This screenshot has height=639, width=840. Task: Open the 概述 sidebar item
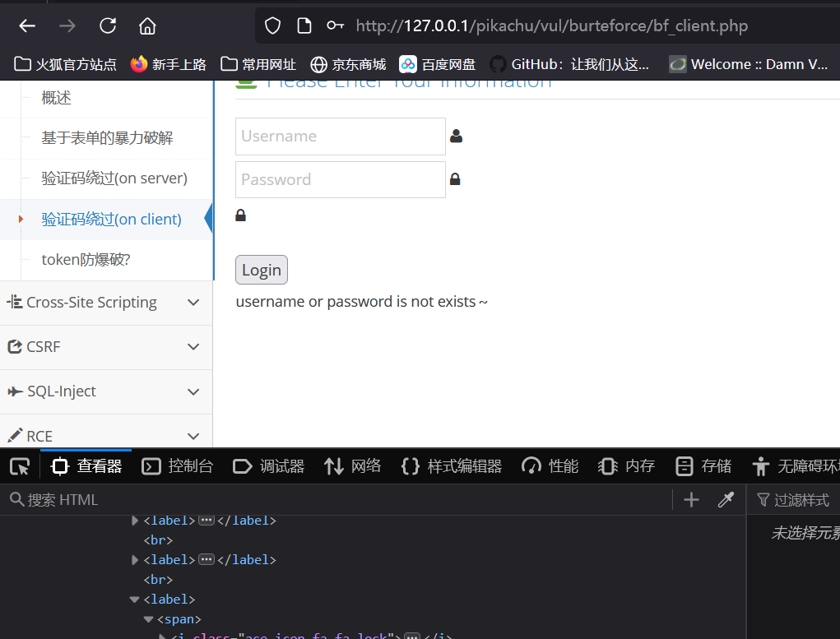click(x=56, y=98)
